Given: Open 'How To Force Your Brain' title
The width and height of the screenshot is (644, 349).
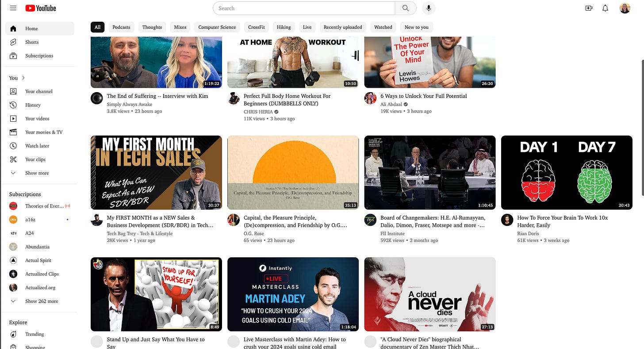Looking at the screenshot, I should pos(563,221).
